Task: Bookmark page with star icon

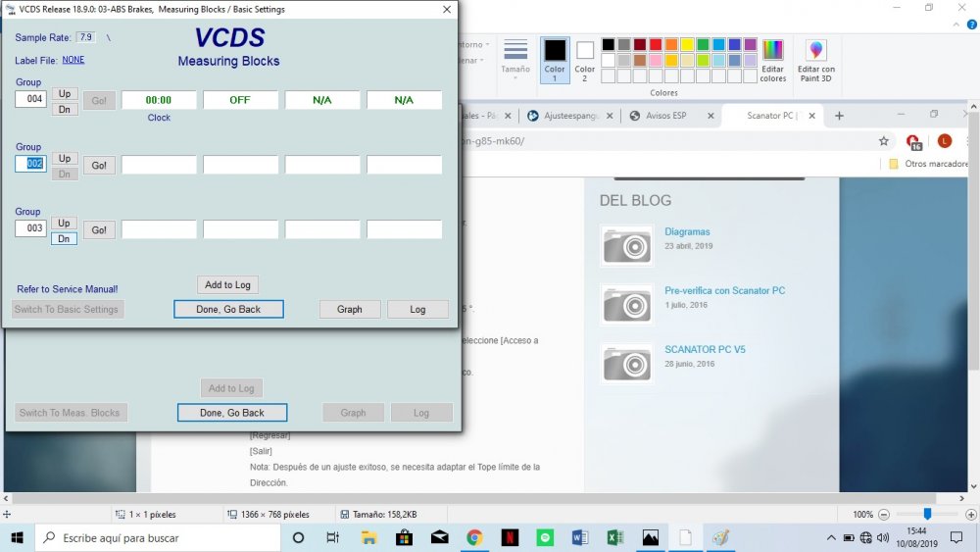Action: (884, 141)
